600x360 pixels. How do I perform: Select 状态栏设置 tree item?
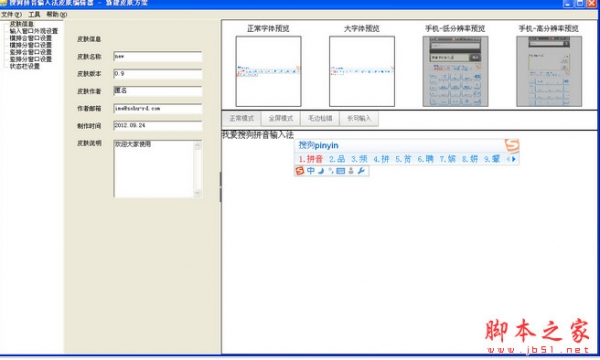tap(24, 66)
